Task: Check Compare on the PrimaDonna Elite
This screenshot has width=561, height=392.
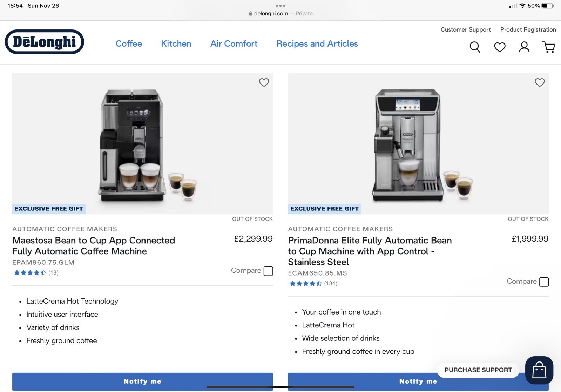Action: [544, 282]
